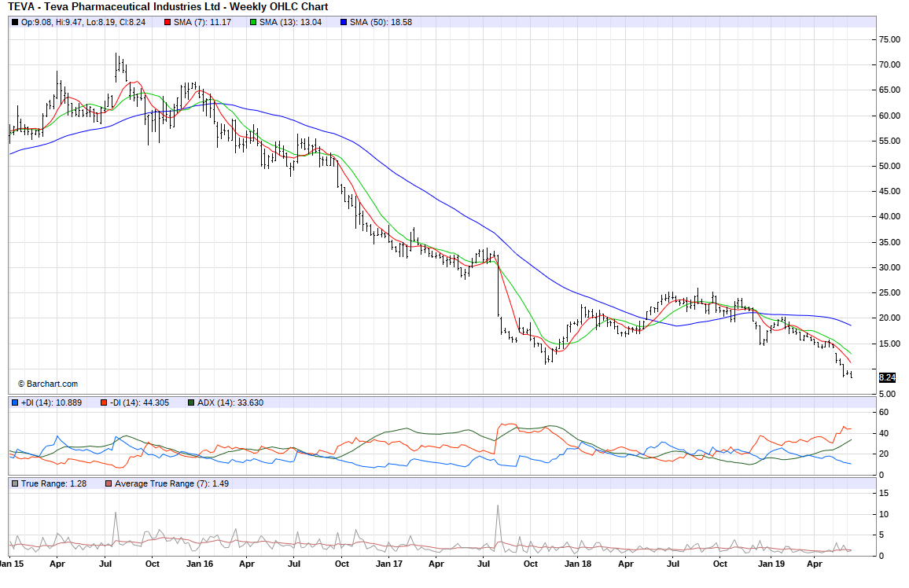The height and width of the screenshot is (588, 909).
Task: Click the gray True Range legend swatch
Action: coord(15,483)
